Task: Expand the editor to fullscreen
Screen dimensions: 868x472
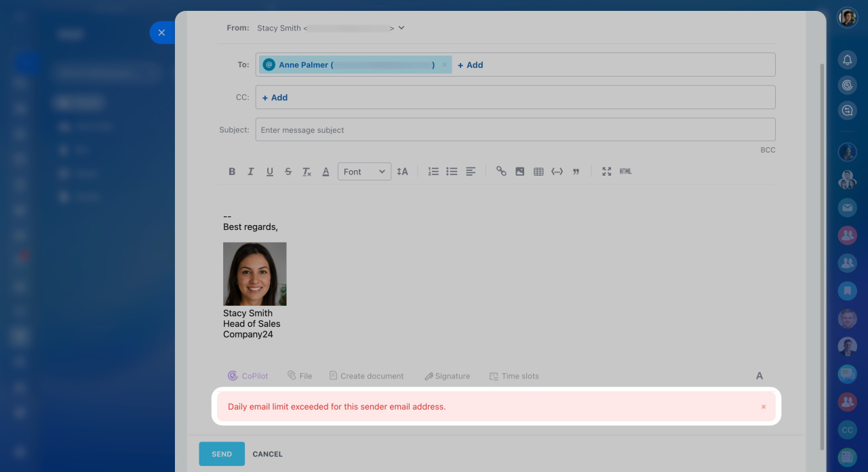Action: [x=607, y=172]
